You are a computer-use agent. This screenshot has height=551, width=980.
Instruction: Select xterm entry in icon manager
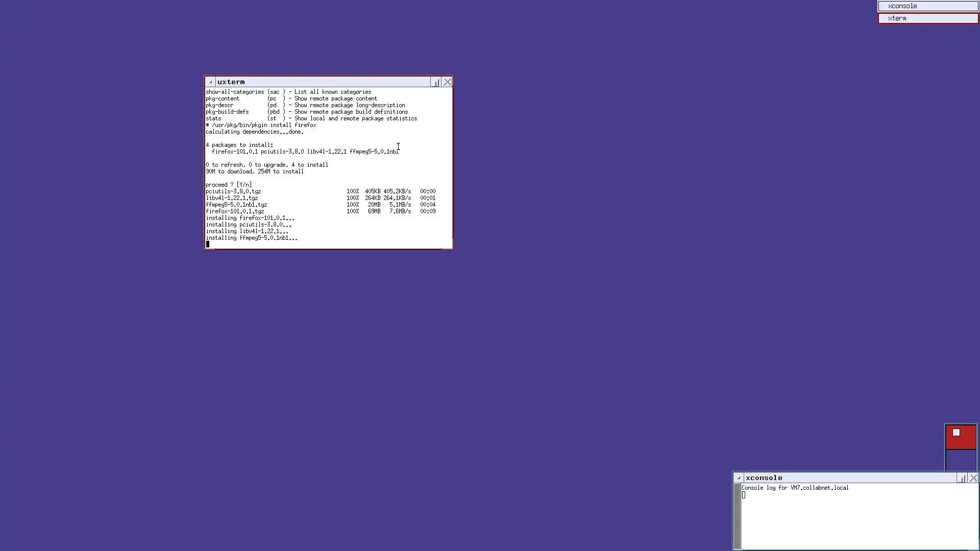click(927, 18)
